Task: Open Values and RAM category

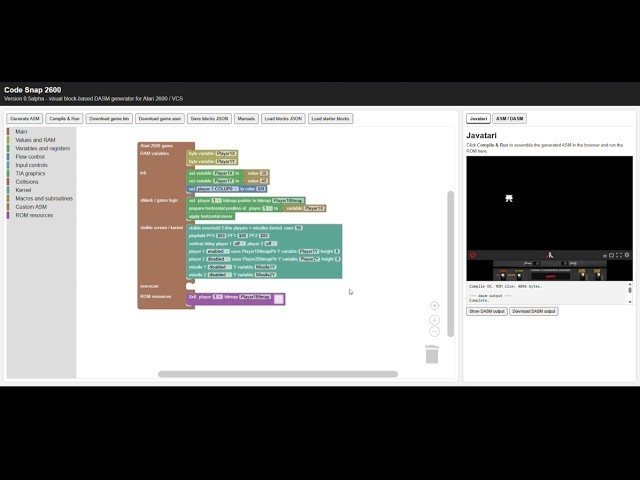Action: [35, 140]
